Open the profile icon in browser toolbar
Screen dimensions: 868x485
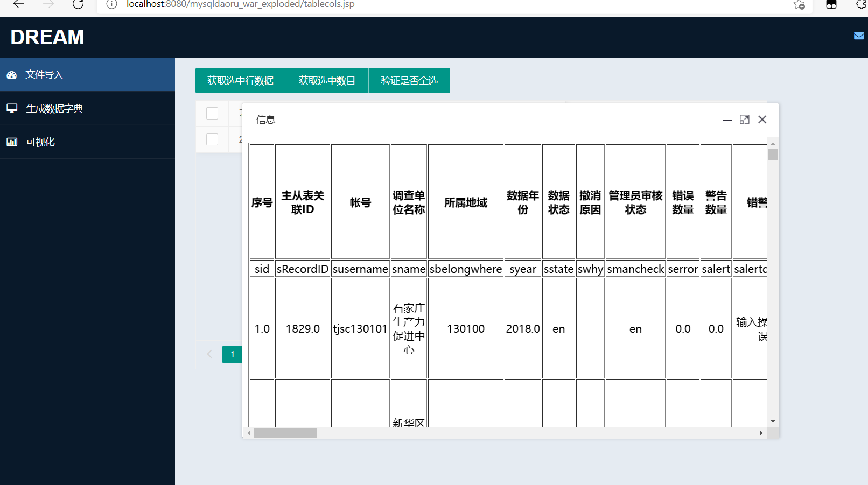point(831,5)
